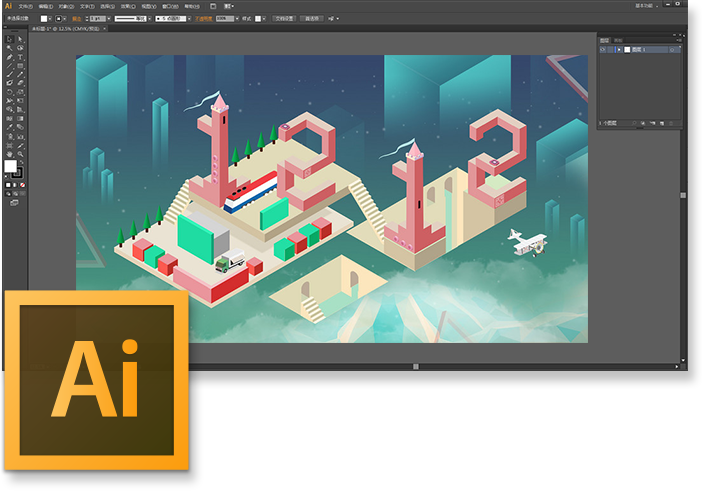Click the 文档设置 (Document Setup) button
Image resolution: width=702 pixels, height=491 pixels.
pyautogui.click(x=284, y=19)
